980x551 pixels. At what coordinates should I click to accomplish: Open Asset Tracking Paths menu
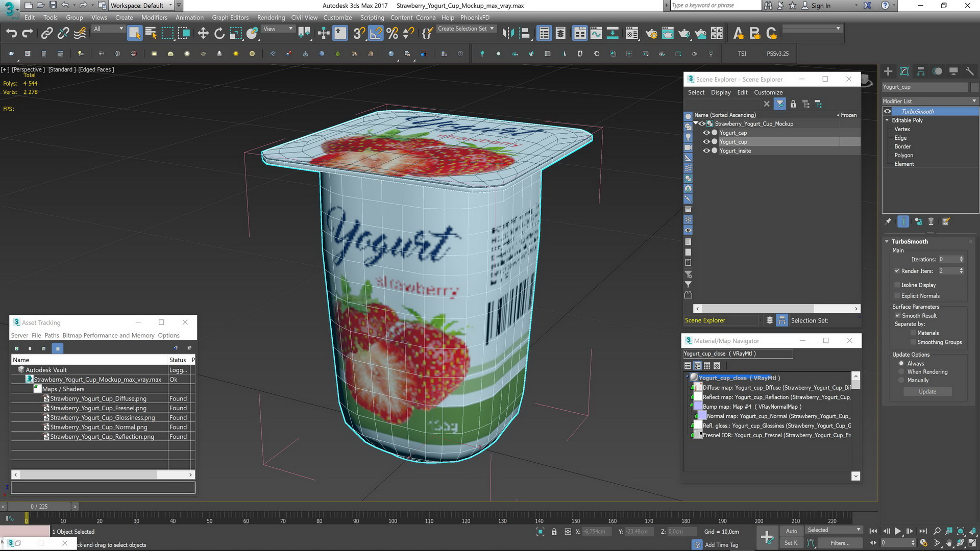(x=52, y=335)
